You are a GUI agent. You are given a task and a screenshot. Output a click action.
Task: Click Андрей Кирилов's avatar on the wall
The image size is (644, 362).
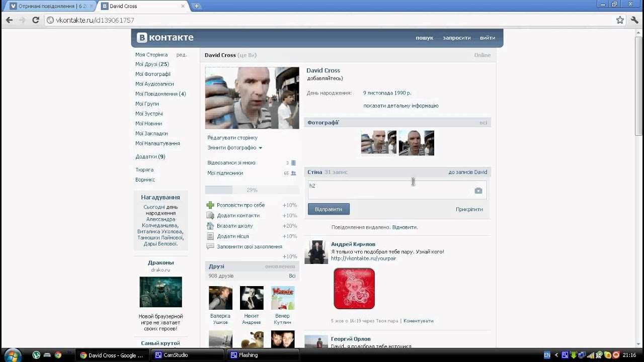[316, 252]
